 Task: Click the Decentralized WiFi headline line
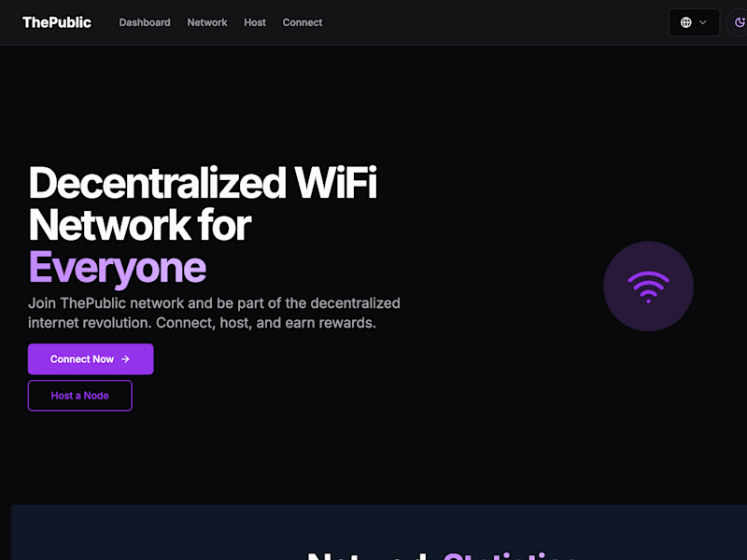click(203, 183)
